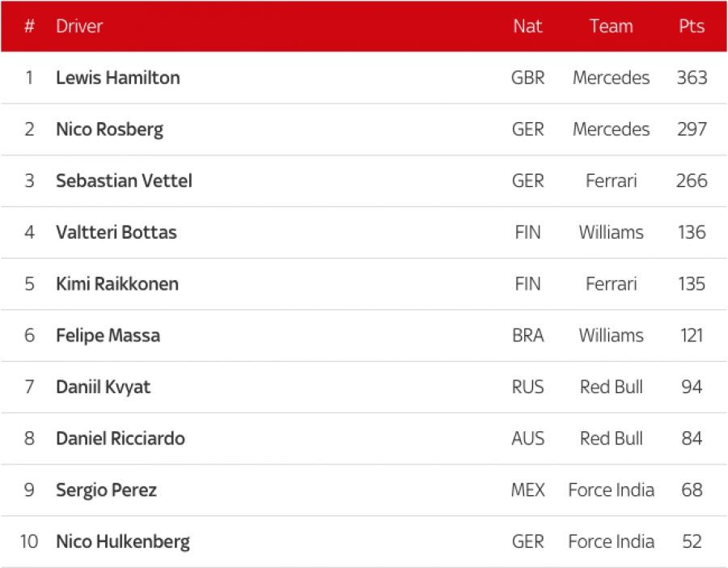Screen dimensions: 728x568
Task: Open Daniil Kvyat driver entry
Action: coord(104,387)
